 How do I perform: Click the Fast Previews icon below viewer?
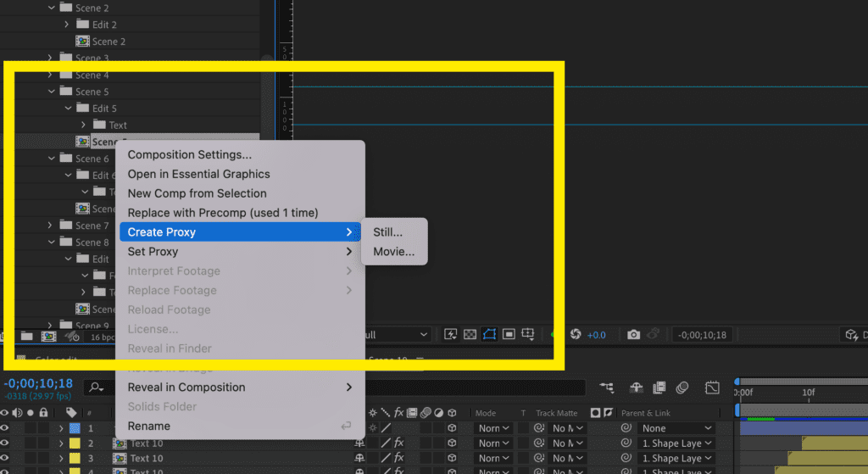451,334
